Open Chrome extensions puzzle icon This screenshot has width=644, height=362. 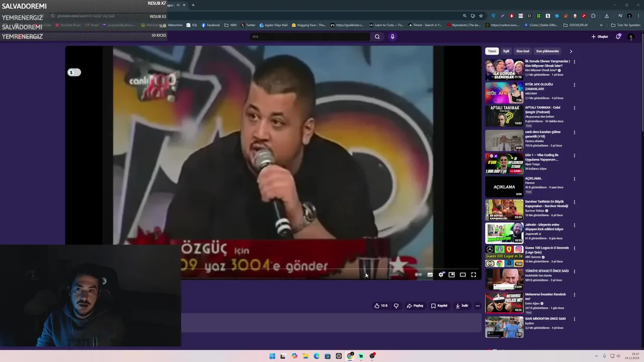[x=593, y=16]
